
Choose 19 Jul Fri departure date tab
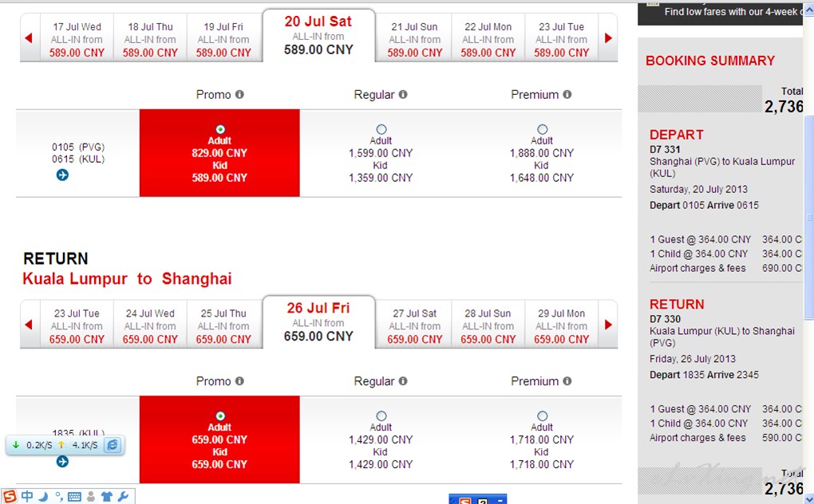(223, 39)
